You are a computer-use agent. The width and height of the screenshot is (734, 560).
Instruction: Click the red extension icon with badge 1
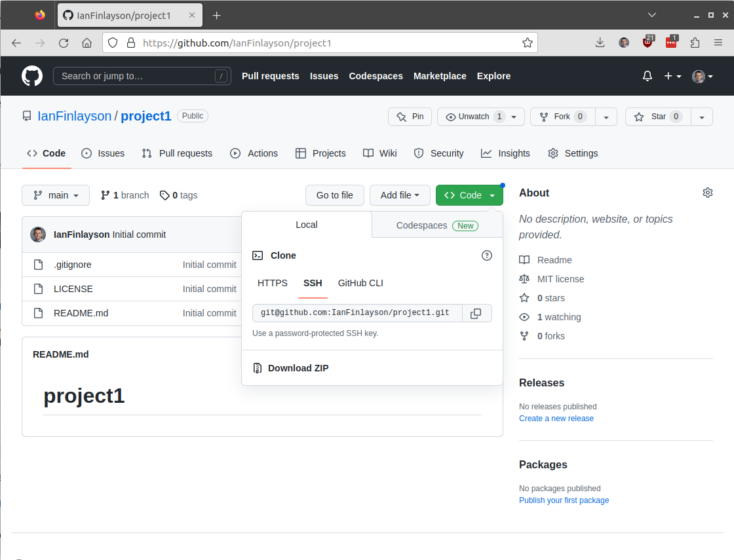click(x=671, y=42)
